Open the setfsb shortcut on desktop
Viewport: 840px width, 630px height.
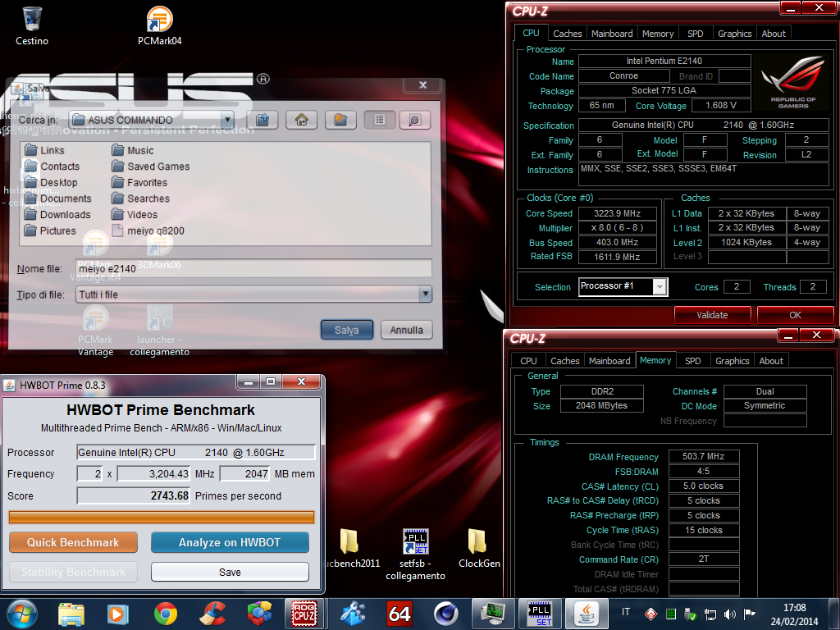(415, 555)
